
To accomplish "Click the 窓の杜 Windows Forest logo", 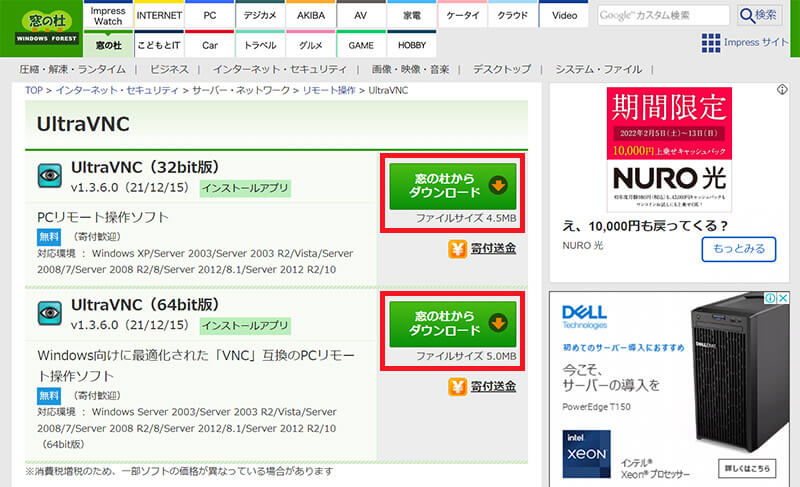I will 46,28.
